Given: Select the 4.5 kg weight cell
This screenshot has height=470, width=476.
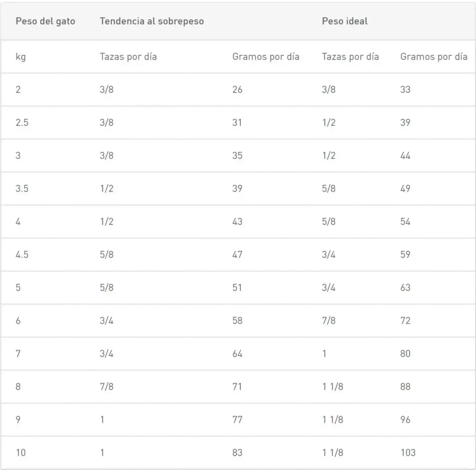Looking at the screenshot, I should click(22, 255).
